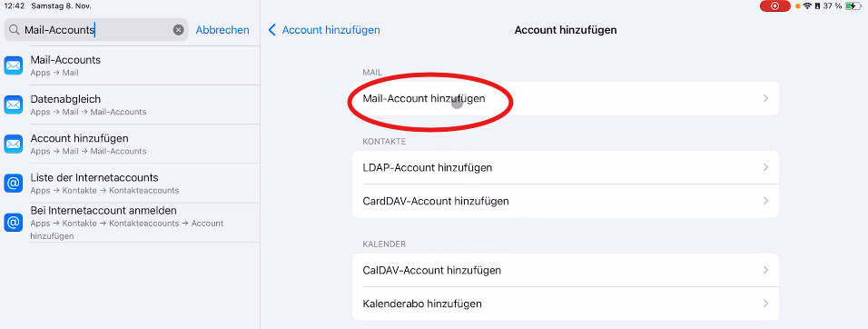Screen dimensions: 868x329
Task: Tap chevron on LDAP-Account hinzufügen row
Action: 765,167
